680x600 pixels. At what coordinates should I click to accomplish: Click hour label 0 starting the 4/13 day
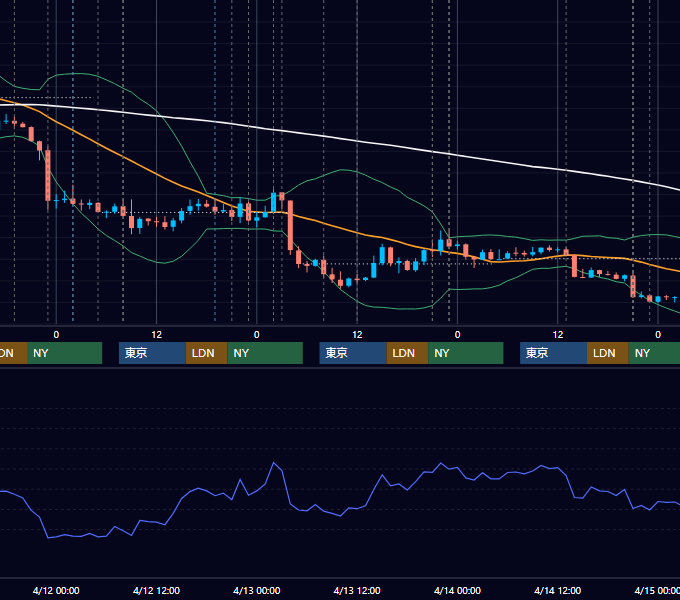(257, 335)
